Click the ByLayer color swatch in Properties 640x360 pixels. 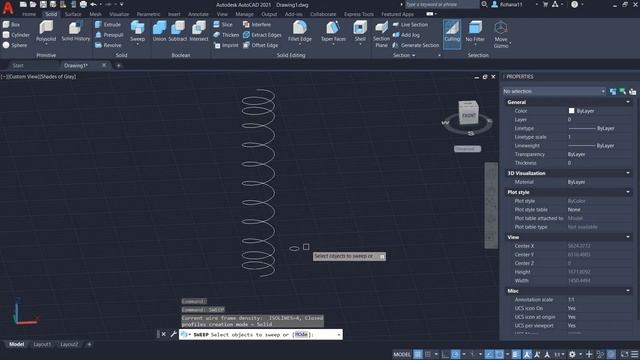571,111
